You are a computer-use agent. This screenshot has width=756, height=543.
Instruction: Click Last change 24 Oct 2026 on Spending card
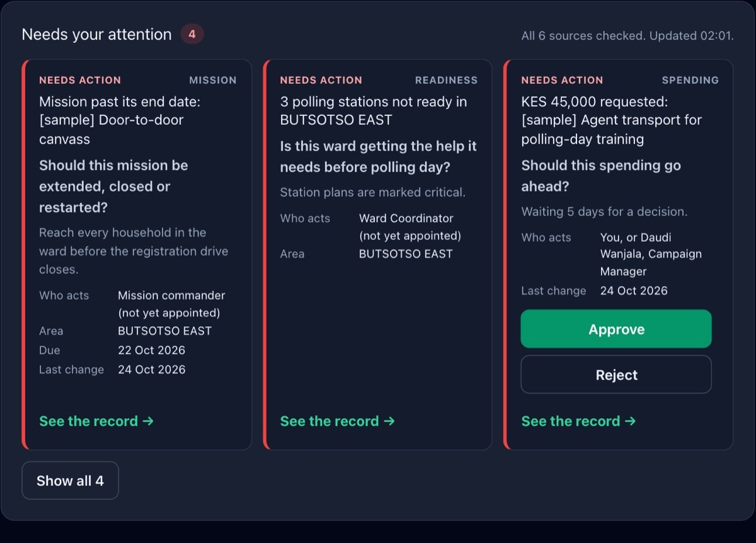click(x=634, y=290)
